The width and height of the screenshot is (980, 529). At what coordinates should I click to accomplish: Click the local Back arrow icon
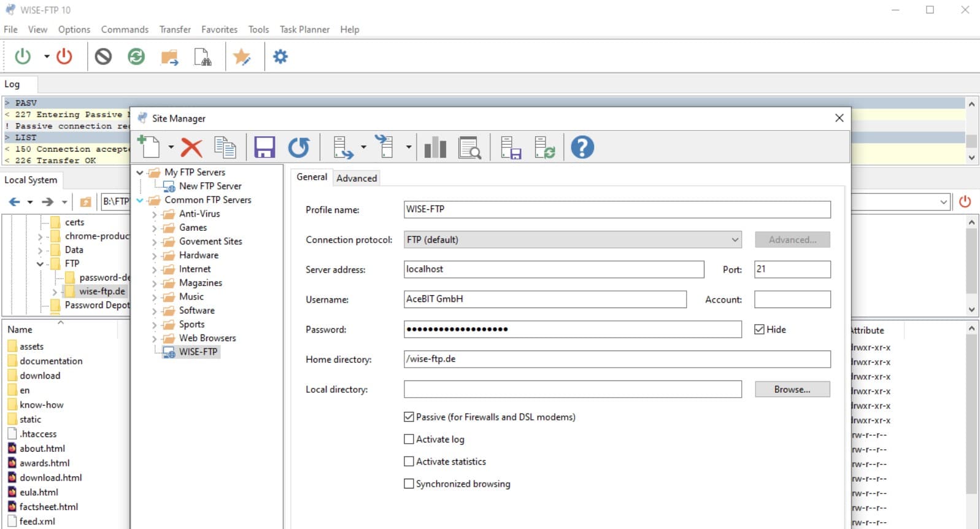pos(14,201)
